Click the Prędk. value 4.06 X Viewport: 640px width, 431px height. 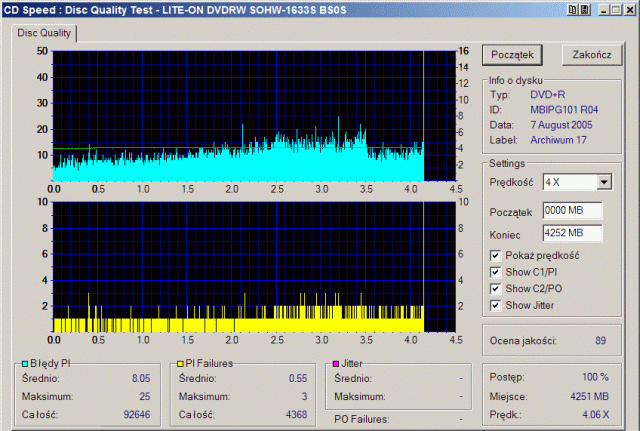point(596,415)
